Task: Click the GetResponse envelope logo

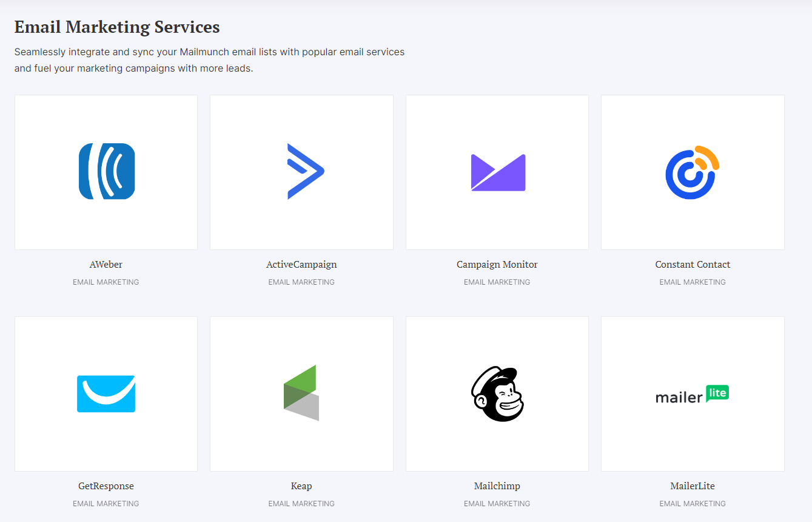Action: click(x=106, y=393)
